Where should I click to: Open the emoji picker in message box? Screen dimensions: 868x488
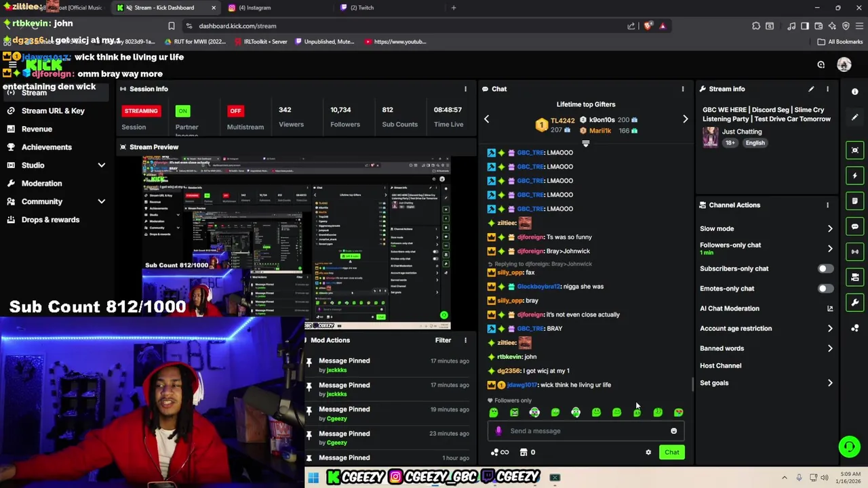(673, 431)
